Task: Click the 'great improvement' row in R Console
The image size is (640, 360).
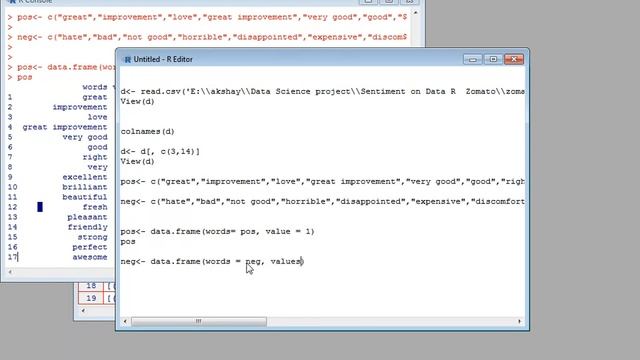Action: pyautogui.click(x=58, y=127)
